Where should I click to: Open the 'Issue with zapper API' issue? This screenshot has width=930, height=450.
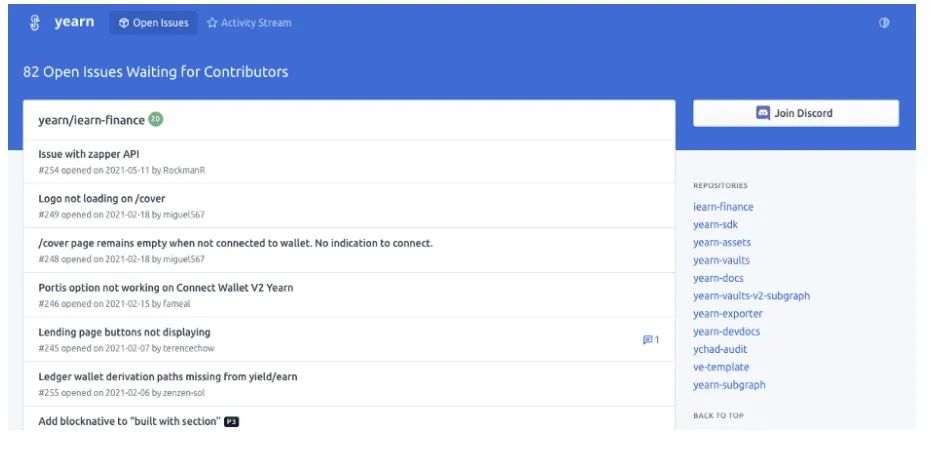click(89, 154)
